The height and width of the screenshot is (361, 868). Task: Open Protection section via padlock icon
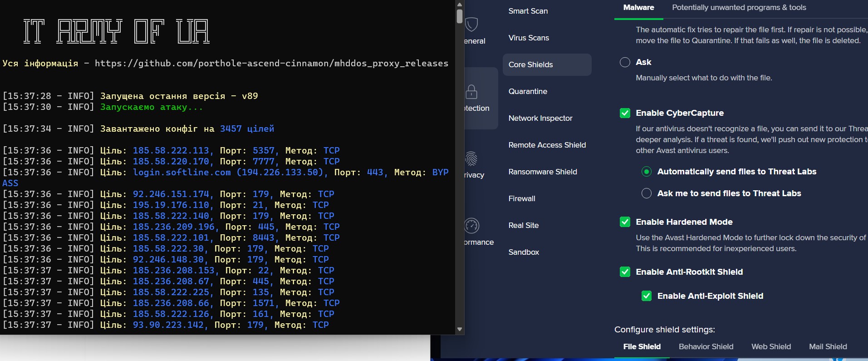coord(471,92)
